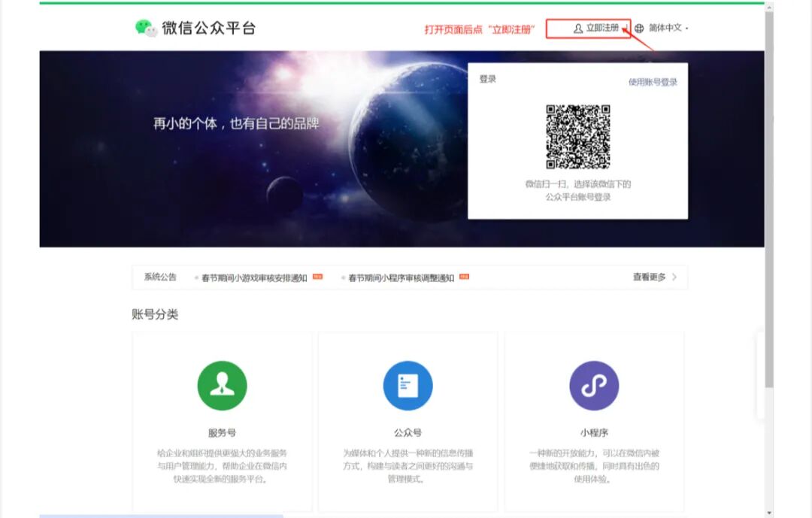Click 查看更多 to view more announcements
This screenshot has width=812, height=518.
click(x=650, y=277)
